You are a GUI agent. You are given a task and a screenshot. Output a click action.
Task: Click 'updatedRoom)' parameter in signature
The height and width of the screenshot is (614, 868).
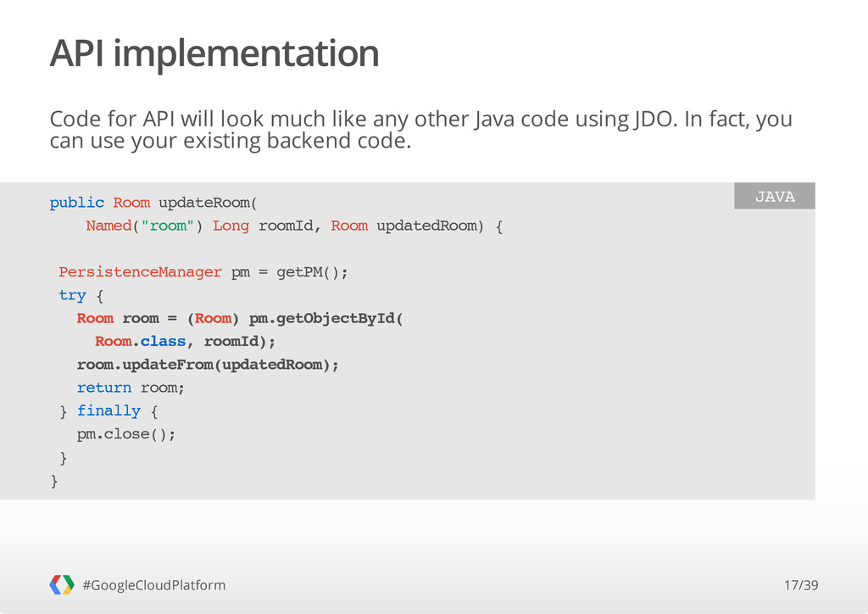(x=430, y=226)
